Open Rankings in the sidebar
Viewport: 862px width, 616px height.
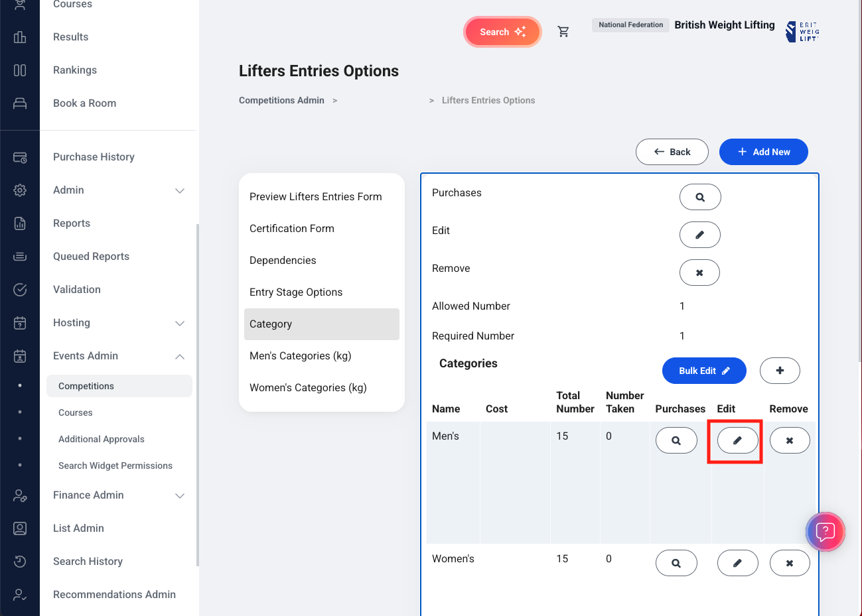point(75,70)
